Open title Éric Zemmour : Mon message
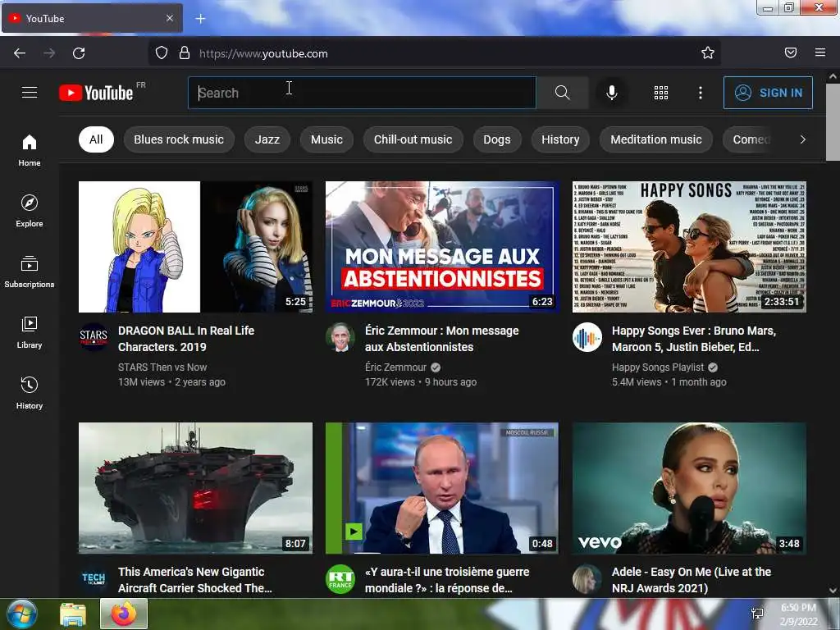This screenshot has width=840, height=630. coord(441,339)
